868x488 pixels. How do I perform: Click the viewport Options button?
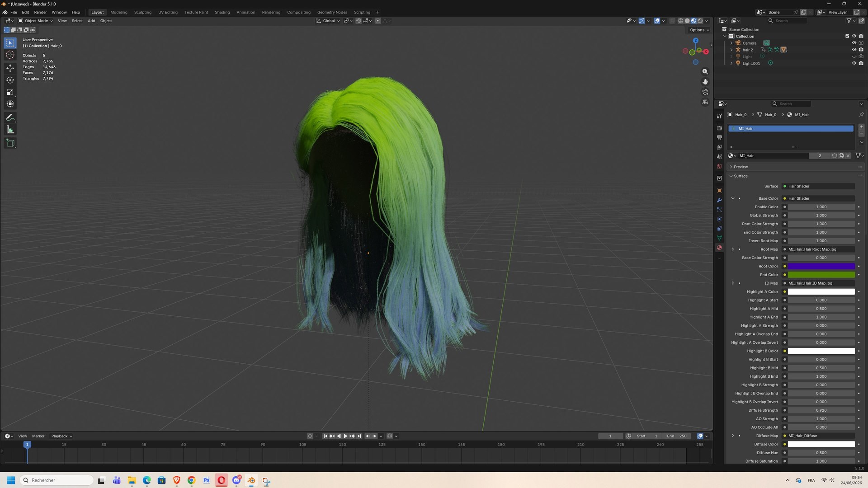[699, 30]
